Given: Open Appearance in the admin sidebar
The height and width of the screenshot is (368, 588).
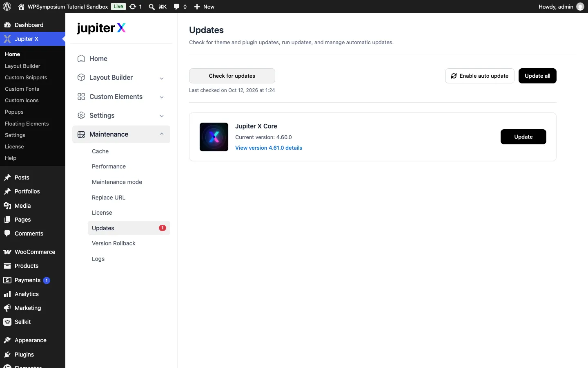Looking at the screenshot, I should (33, 340).
